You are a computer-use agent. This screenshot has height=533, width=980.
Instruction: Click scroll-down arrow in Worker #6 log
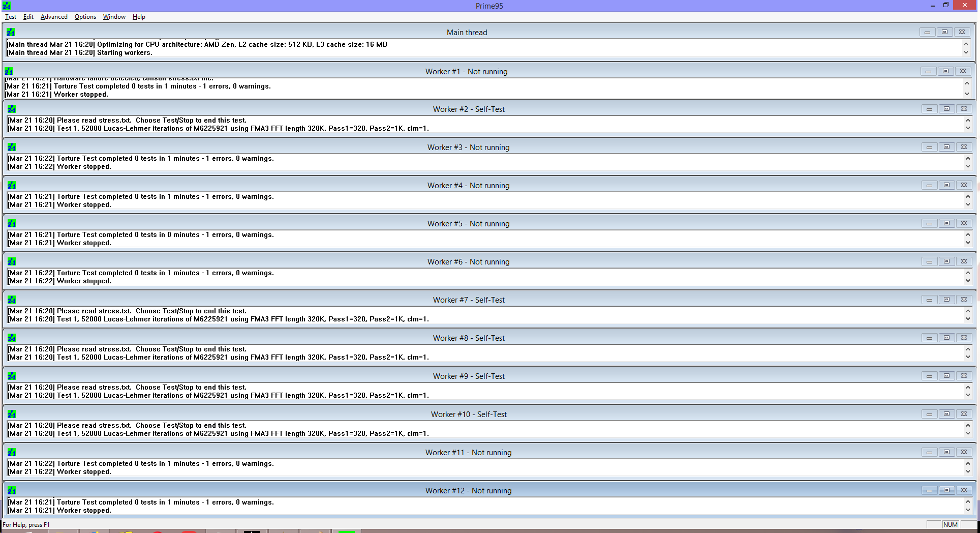pos(968,281)
